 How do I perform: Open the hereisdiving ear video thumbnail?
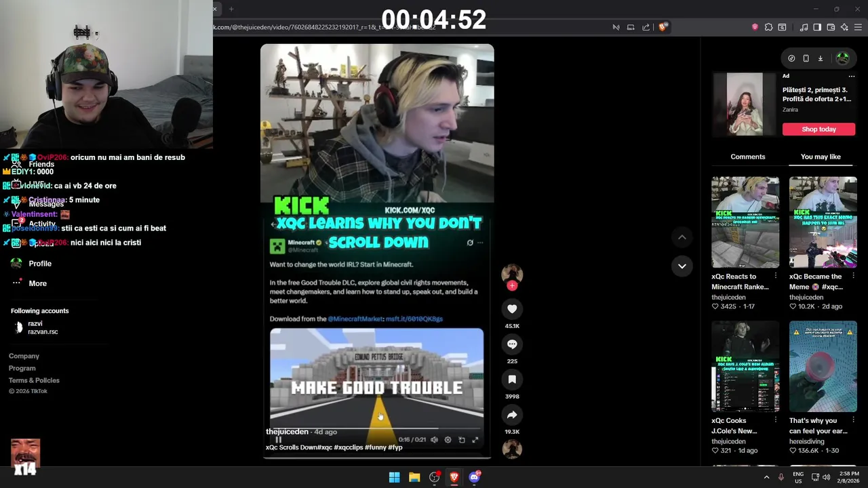point(823,367)
